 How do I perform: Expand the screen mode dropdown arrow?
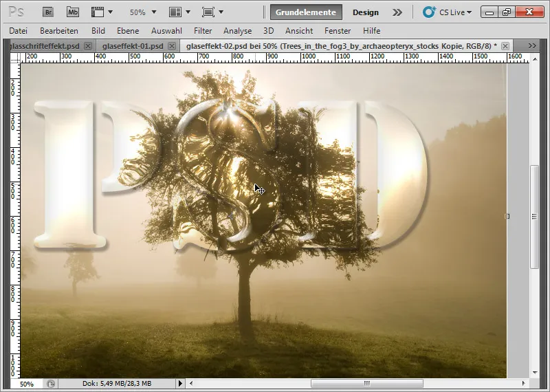(221, 12)
